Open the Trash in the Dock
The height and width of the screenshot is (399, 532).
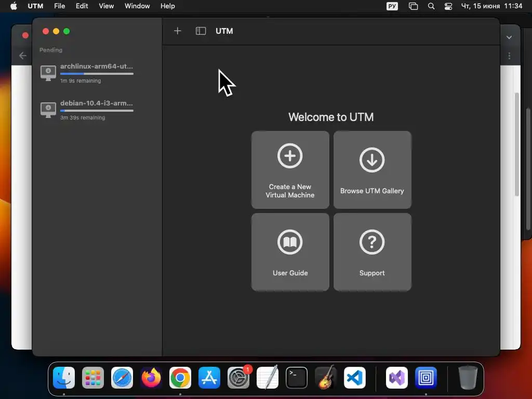click(468, 378)
